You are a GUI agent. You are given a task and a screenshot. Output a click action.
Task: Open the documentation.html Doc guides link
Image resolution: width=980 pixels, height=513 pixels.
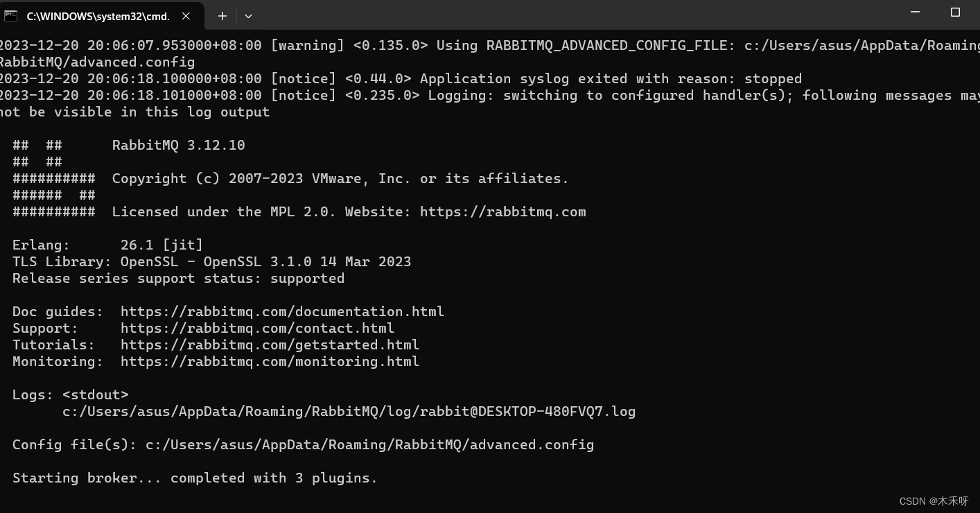[x=282, y=311]
